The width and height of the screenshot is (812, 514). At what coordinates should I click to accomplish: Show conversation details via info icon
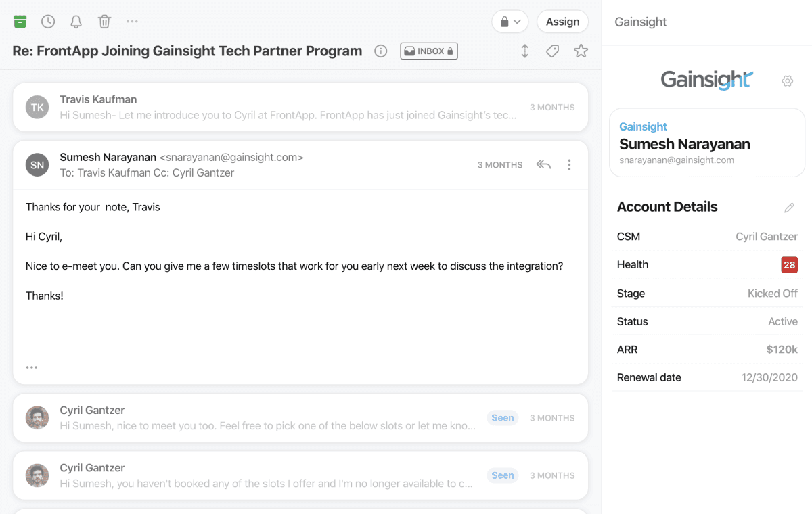380,51
